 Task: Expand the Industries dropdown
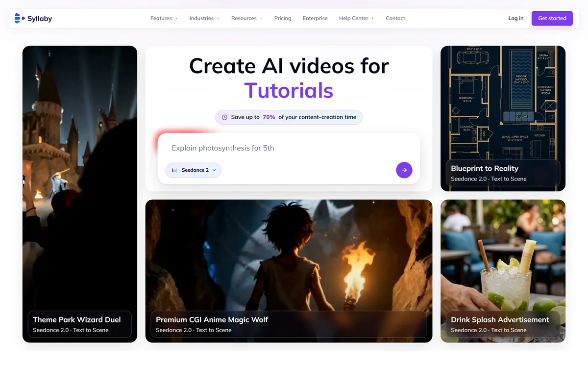click(x=204, y=18)
